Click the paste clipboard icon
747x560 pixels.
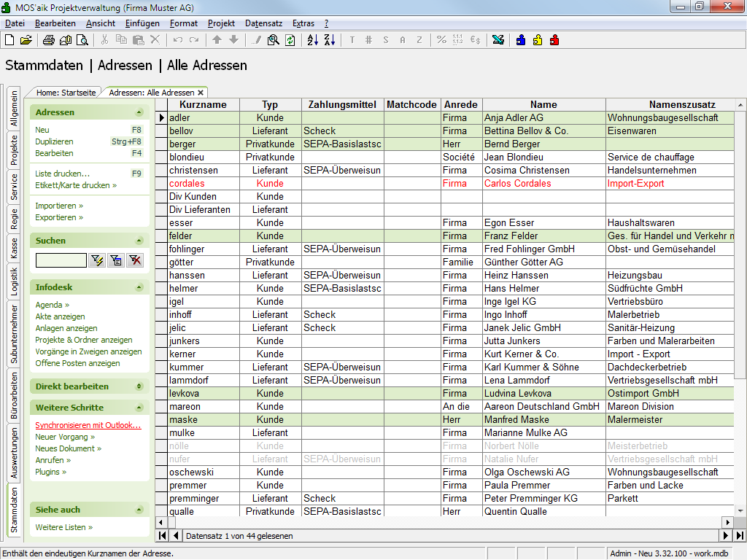[x=138, y=41]
